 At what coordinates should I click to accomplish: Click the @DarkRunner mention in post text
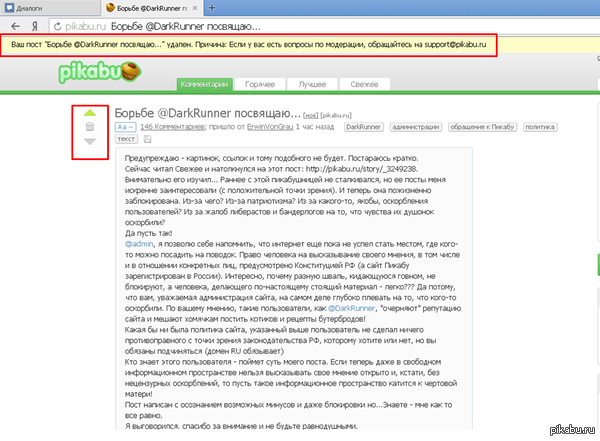351,308
